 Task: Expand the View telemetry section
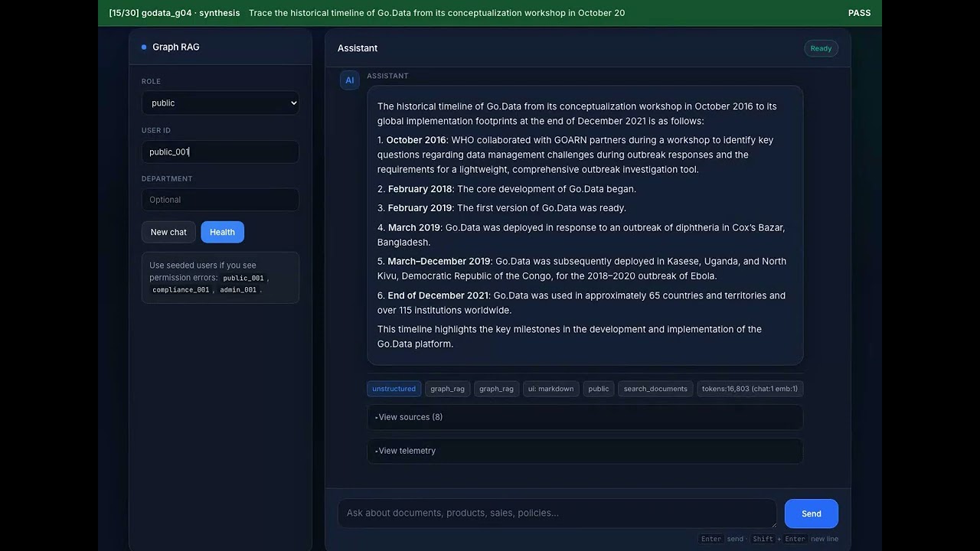click(x=585, y=451)
